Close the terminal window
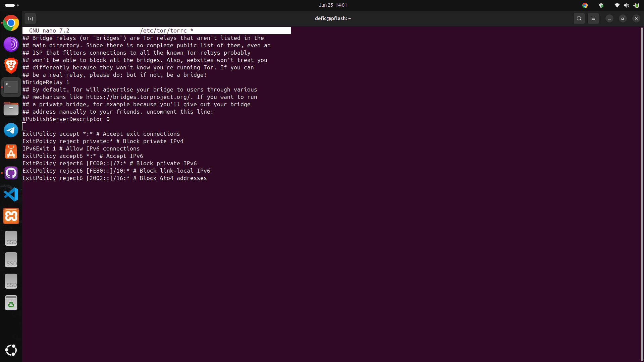644x362 pixels. pos(636,18)
